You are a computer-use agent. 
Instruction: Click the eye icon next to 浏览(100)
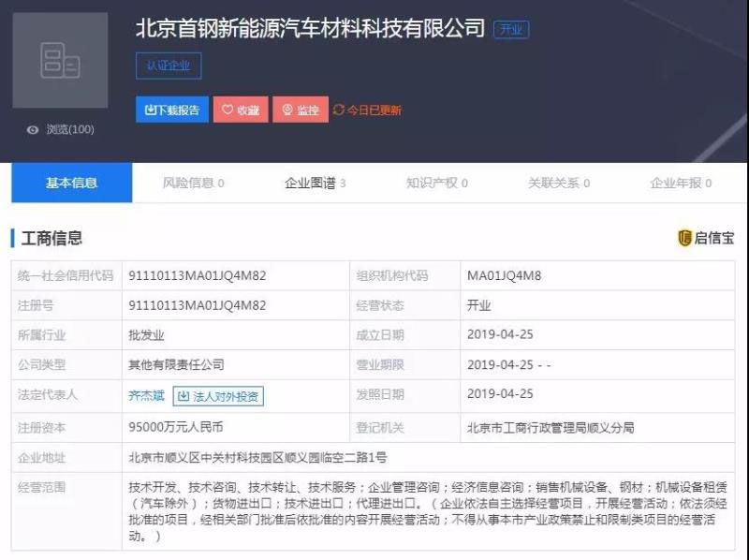(x=33, y=130)
